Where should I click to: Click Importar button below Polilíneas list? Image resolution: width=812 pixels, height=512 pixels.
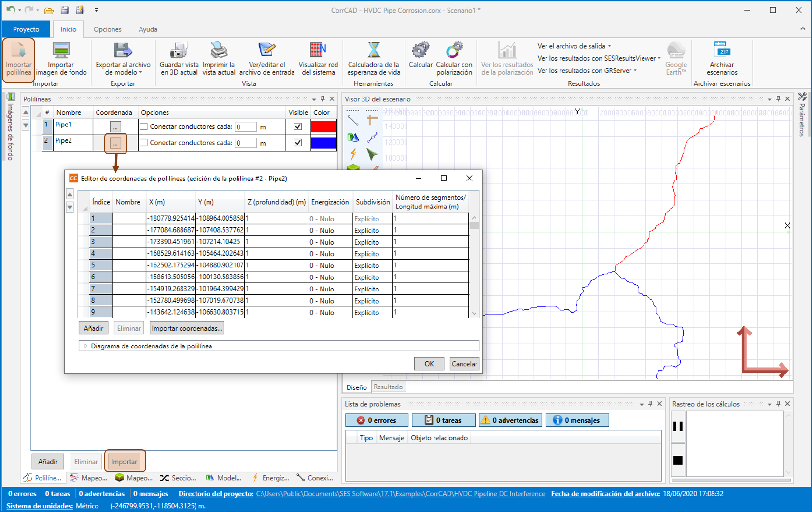[124, 461]
